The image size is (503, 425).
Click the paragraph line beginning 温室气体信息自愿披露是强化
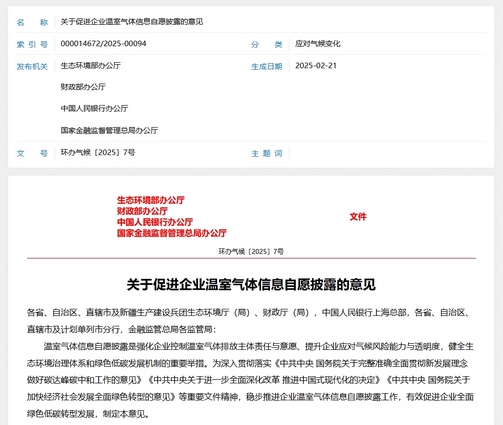click(259, 346)
